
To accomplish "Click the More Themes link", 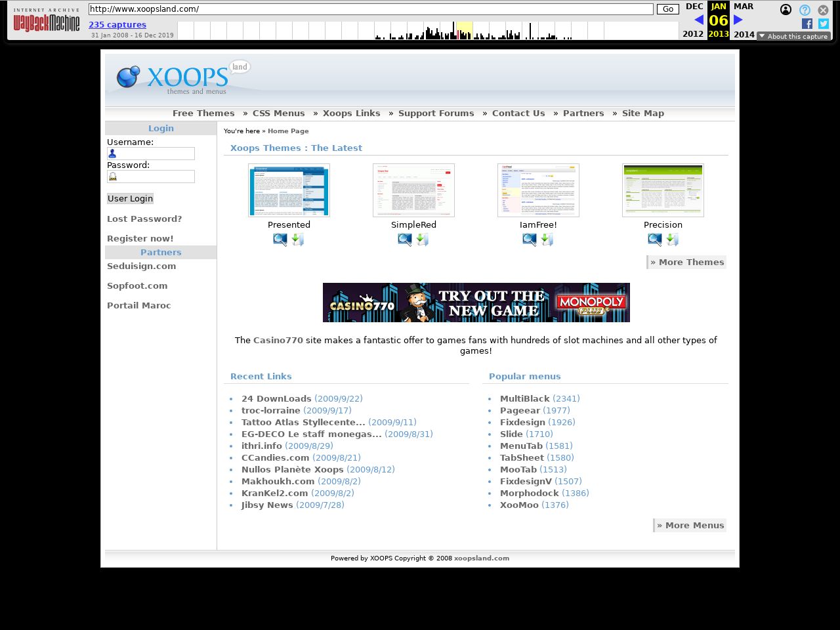I will click(687, 262).
